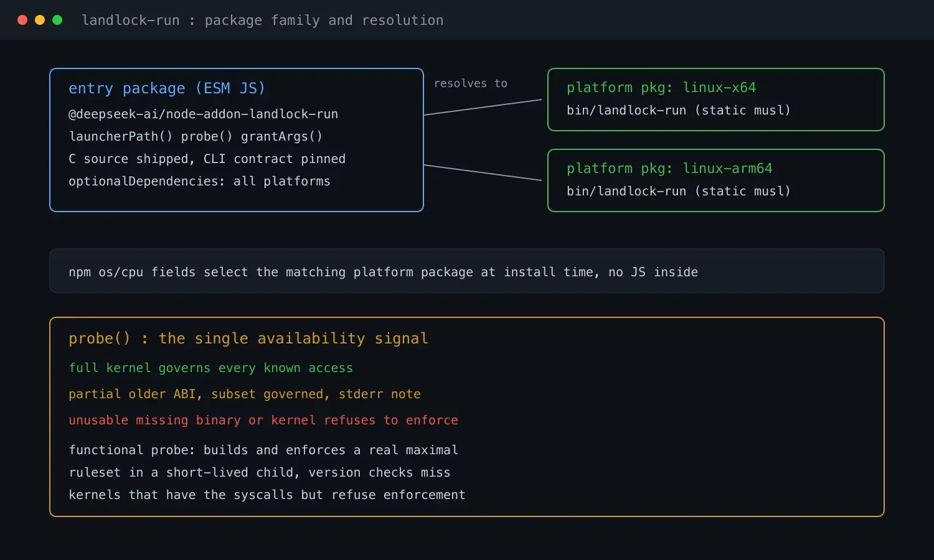Click the 'partial older ABI, subset governed' line

point(245,394)
